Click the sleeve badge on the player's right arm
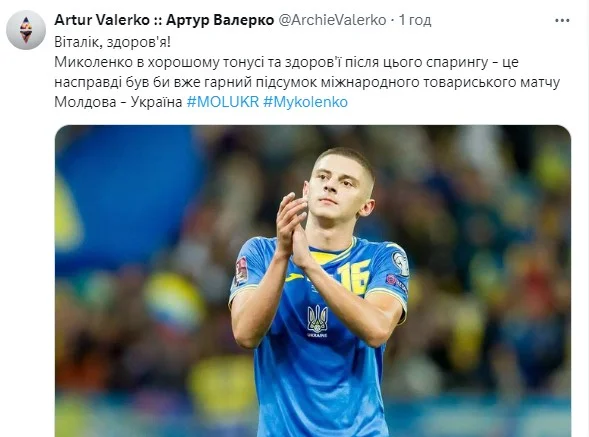This screenshot has height=437, width=589. 241,271
